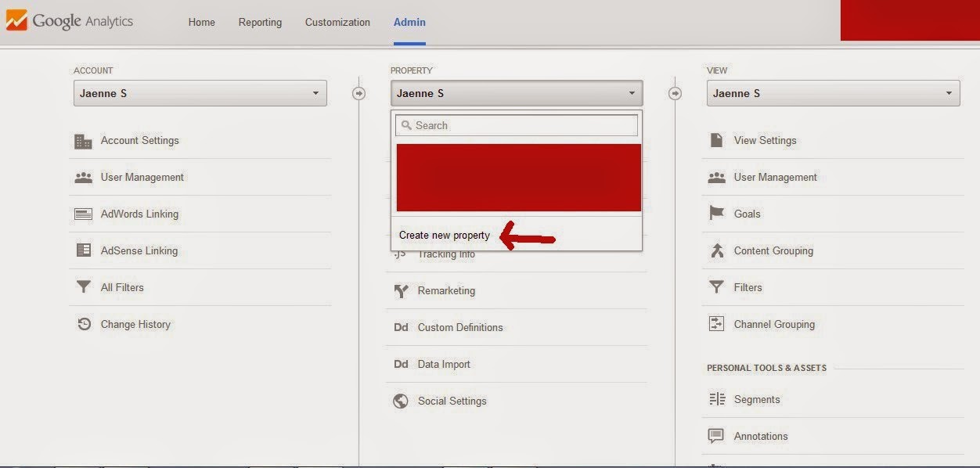This screenshot has height=468, width=980.
Task: Open Goals
Action: click(747, 214)
